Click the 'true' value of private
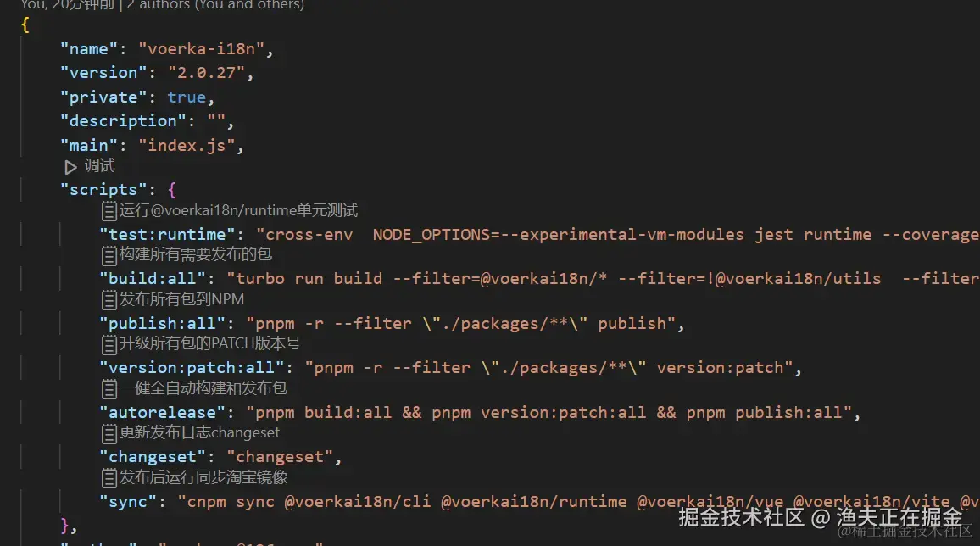 coord(186,97)
